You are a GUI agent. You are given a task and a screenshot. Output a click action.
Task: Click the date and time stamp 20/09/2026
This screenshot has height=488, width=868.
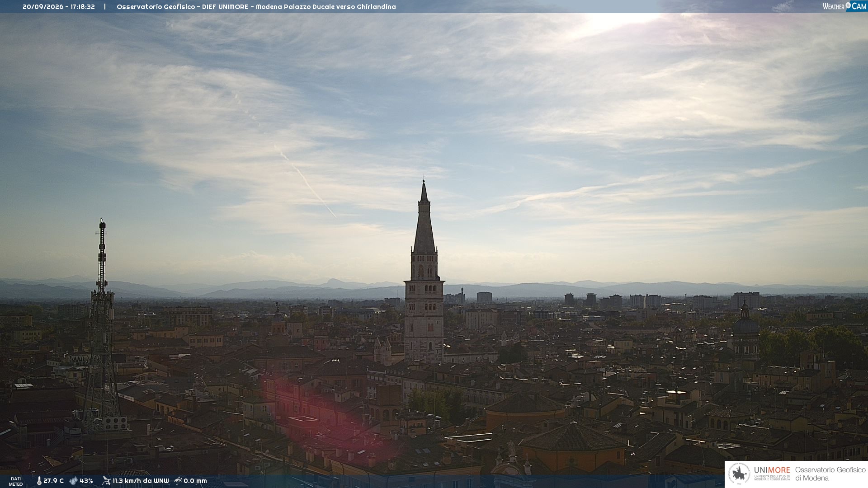(x=59, y=7)
